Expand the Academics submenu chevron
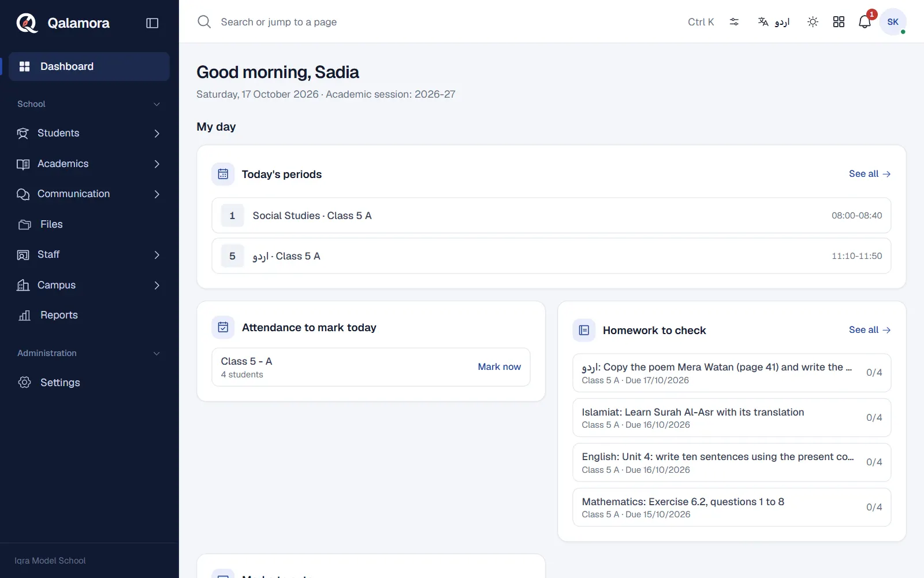The image size is (924, 578). click(x=157, y=164)
